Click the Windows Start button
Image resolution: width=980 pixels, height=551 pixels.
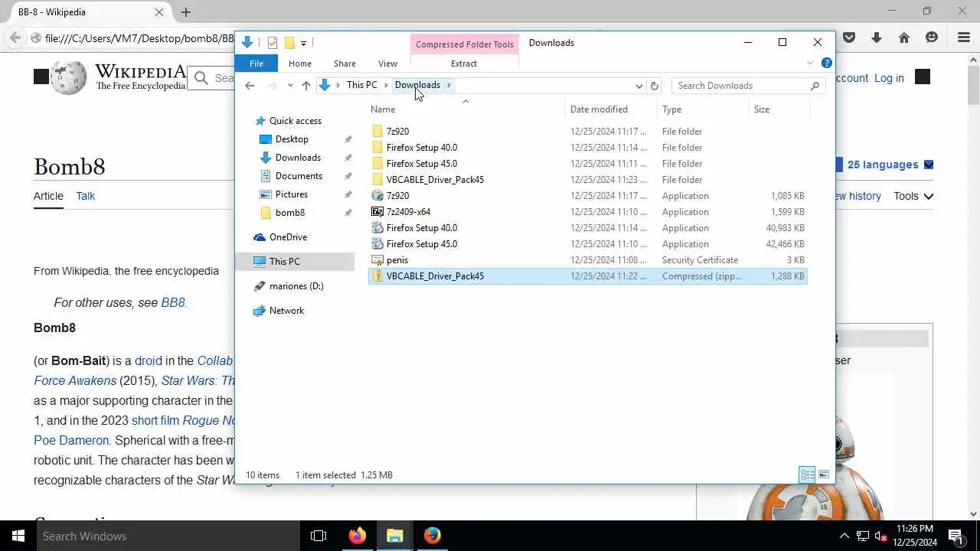coord(18,536)
